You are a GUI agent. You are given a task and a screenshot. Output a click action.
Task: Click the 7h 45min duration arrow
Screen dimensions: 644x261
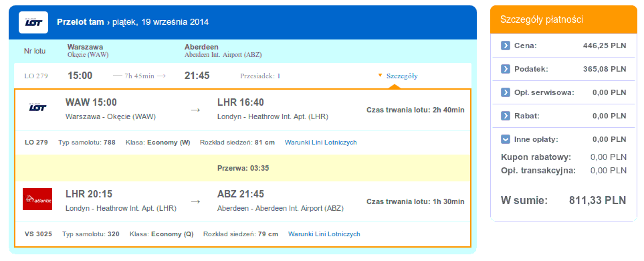[140, 76]
